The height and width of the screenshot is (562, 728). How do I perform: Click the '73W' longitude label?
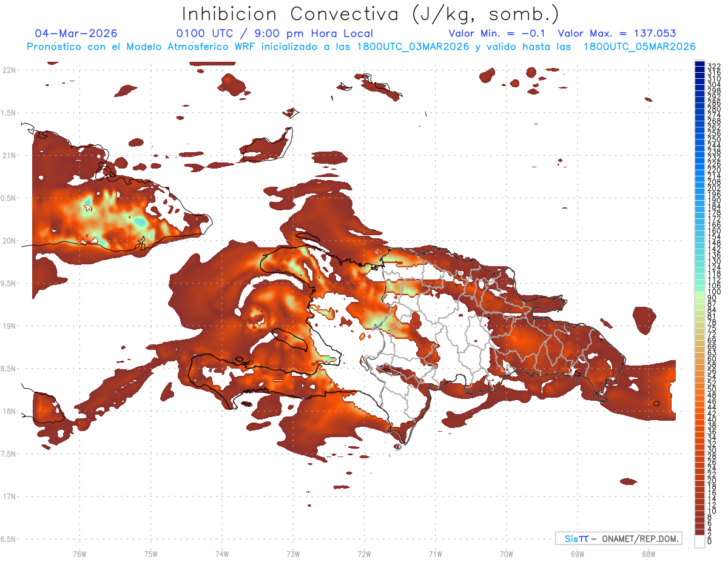coord(293,553)
